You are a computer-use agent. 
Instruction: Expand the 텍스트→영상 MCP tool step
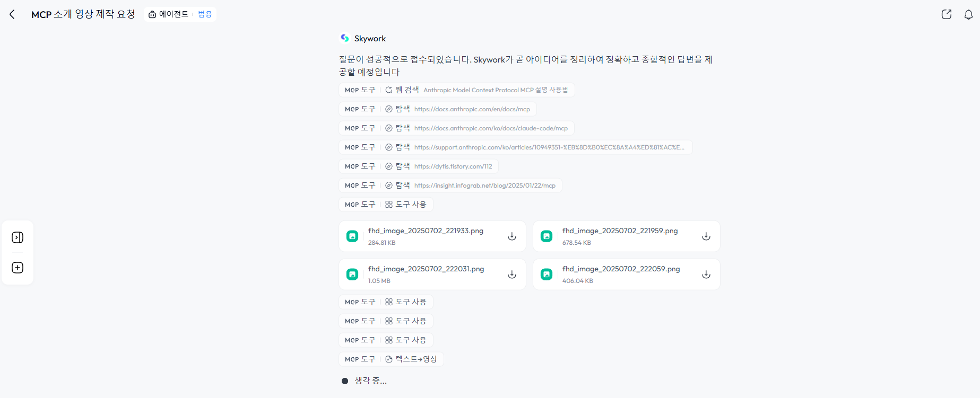[x=391, y=359]
